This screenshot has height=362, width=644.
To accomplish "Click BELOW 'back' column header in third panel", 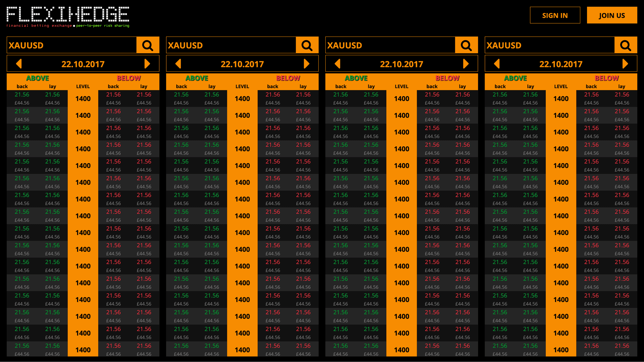I will [x=432, y=86].
